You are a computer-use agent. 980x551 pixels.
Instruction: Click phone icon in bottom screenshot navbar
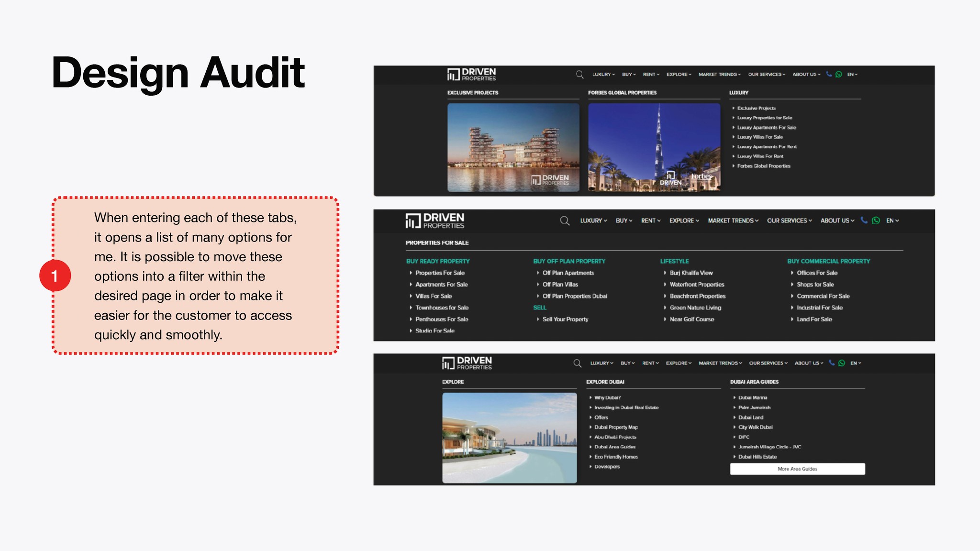click(832, 363)
